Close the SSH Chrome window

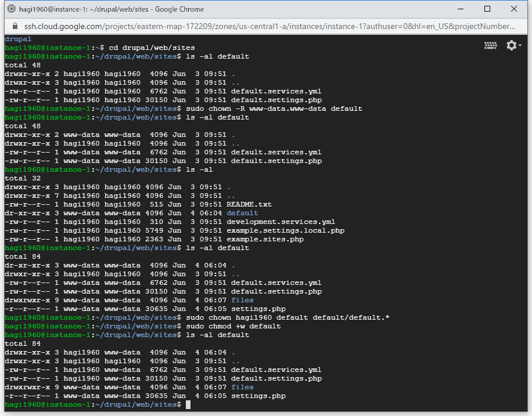[x=514, y=9]
